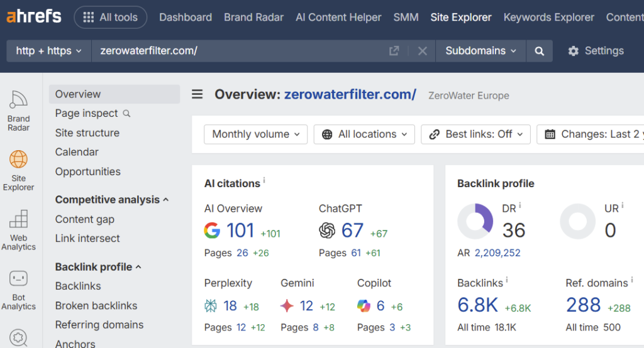Click the DR donut chart
Image resolution: width=644 pixels, height=348 pixels.
coord(475,221)
